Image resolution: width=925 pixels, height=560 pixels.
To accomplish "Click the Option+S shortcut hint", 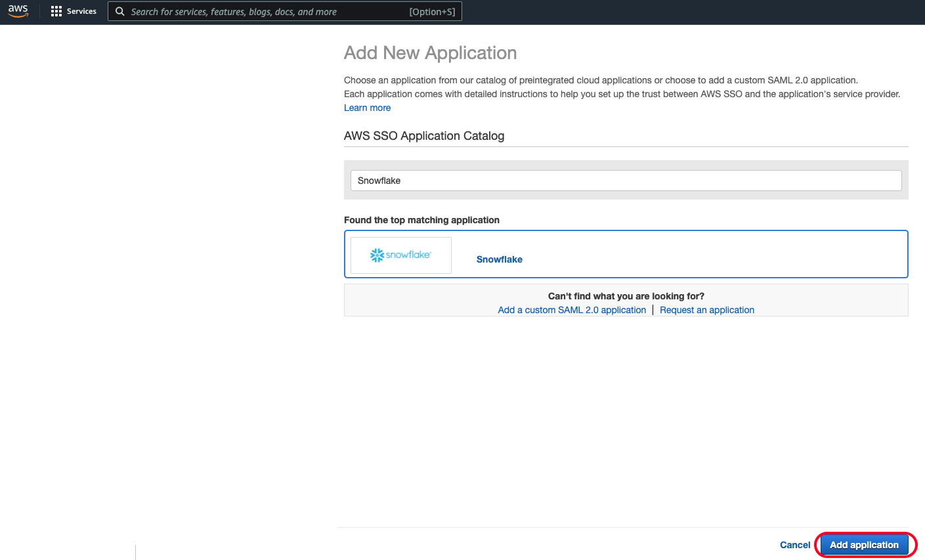I will [432, 11].
